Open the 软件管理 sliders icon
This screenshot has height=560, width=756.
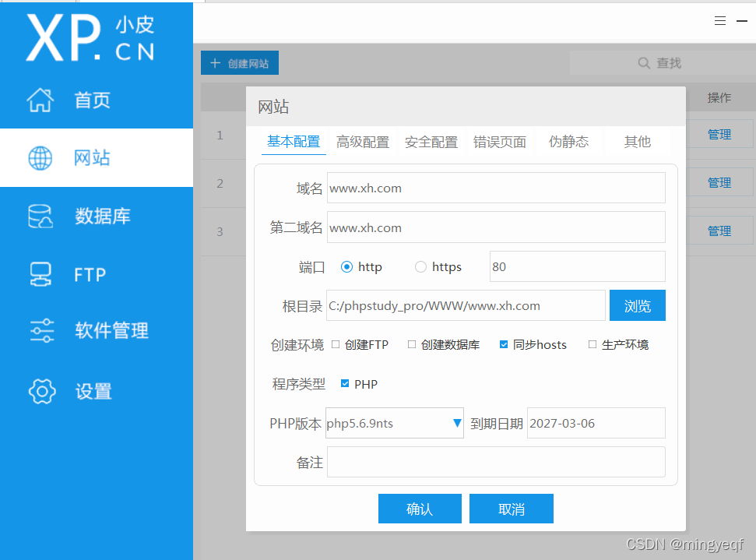(x=42, y=331)
